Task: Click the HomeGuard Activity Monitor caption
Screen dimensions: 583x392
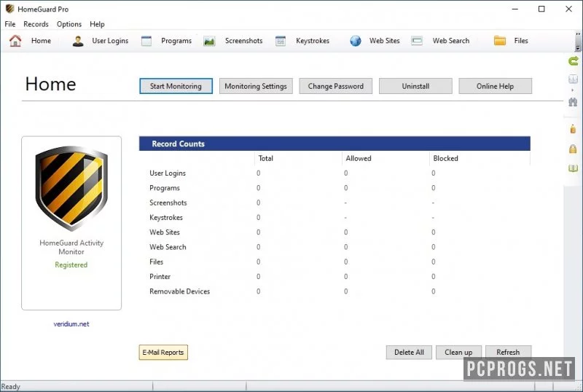Action: coord(71,247)
